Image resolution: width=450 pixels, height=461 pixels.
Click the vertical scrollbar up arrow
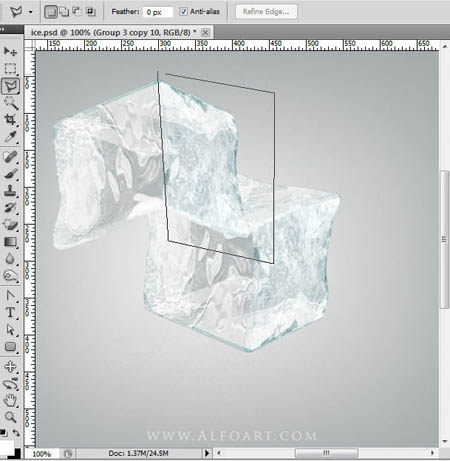[445, 47]
